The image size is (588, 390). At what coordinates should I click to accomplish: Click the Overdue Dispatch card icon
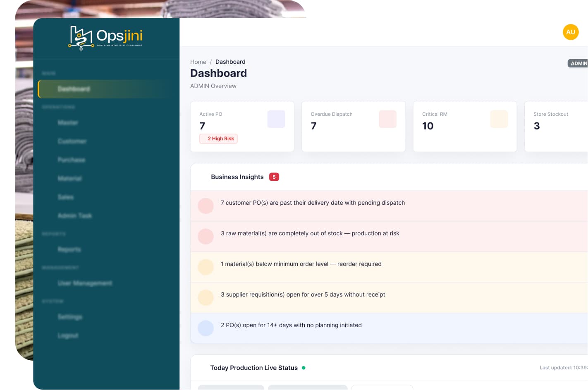(x=387, y=119)
